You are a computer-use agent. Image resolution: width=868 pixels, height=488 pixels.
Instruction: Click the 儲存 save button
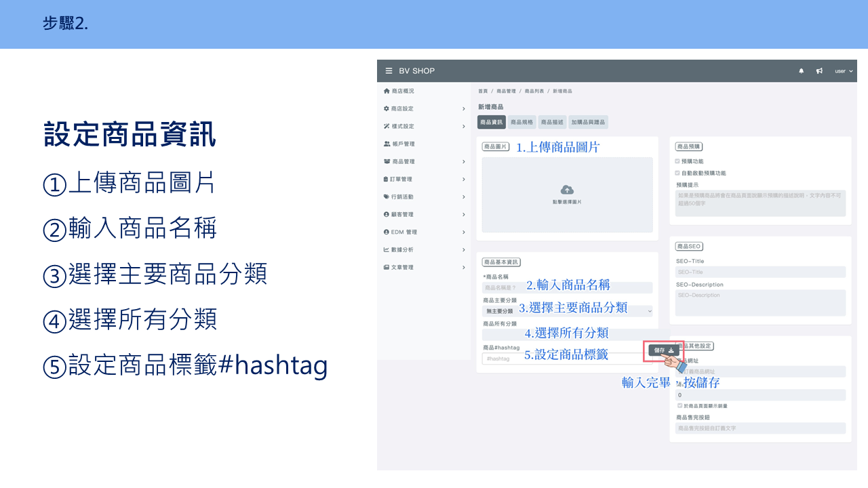pos(664,350)
